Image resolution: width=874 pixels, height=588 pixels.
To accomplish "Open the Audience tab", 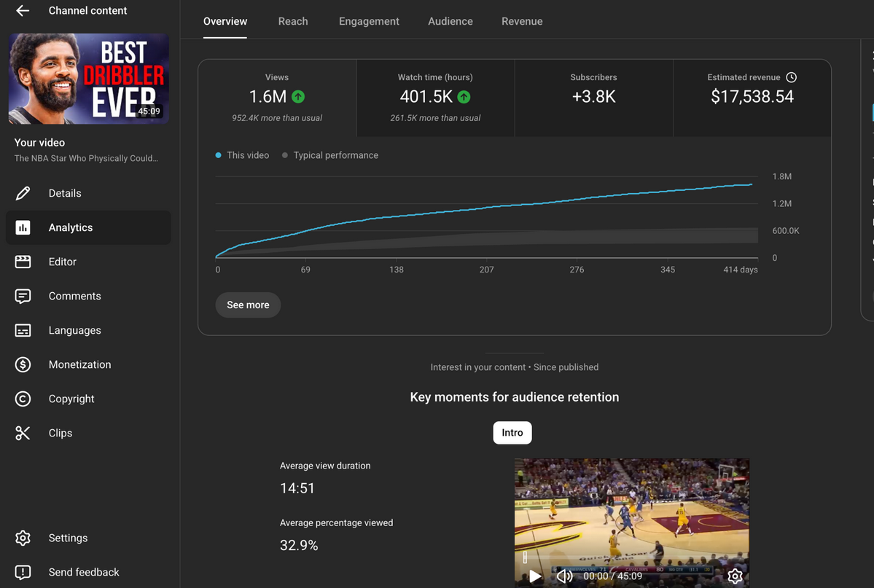I will (450, 21).
